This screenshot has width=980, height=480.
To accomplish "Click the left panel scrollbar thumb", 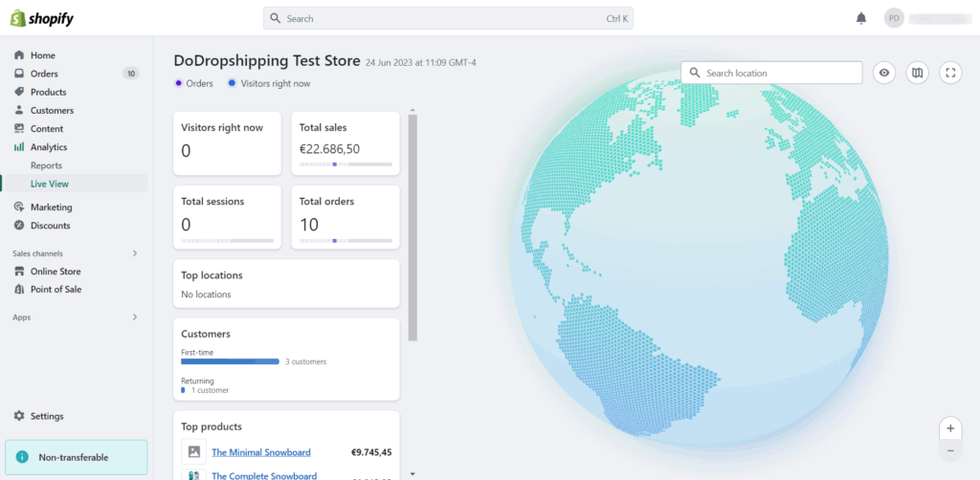I will [x=412, y=228].
